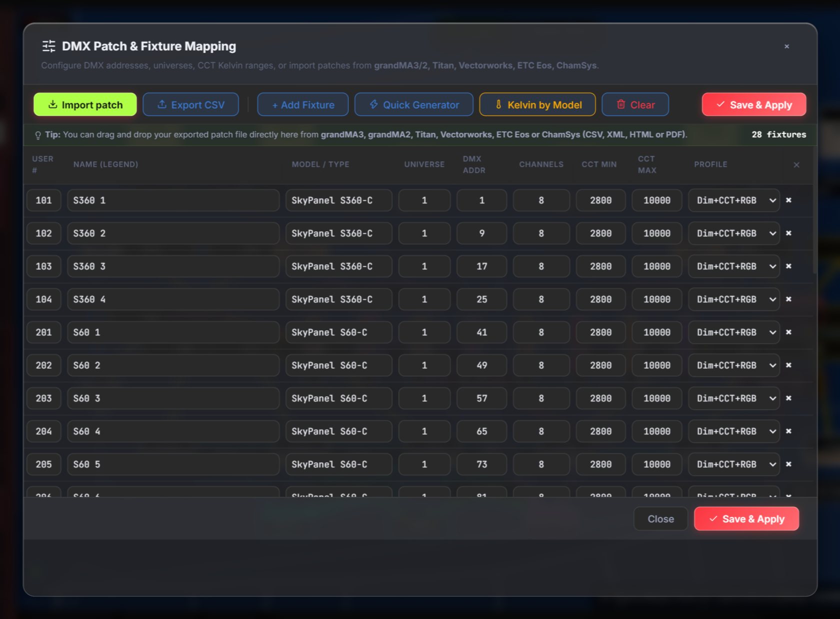Select the User # field showing 101
This screenshot has height=619, width=840.
(44, 200)
